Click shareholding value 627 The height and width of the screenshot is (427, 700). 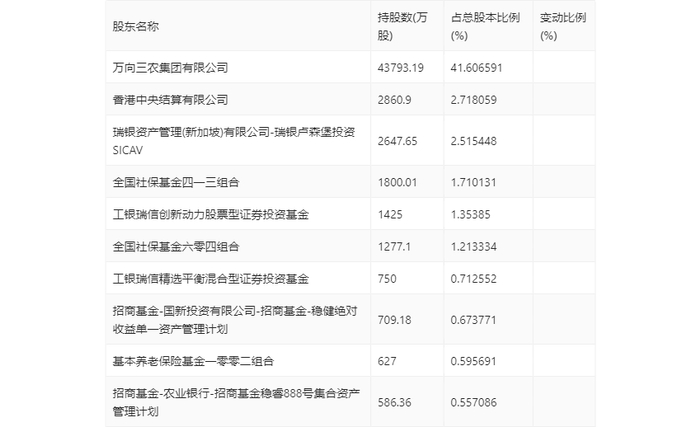coord(387,361)
